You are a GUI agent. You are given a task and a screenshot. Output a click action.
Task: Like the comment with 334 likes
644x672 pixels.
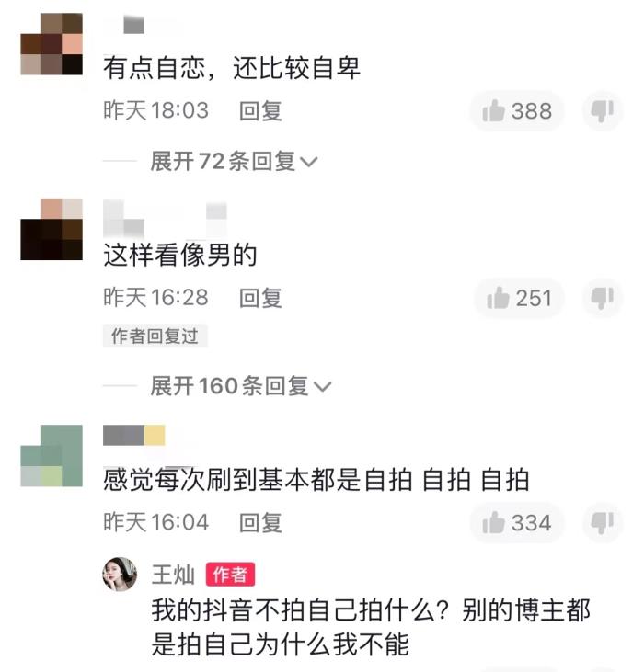click(517, 523)
